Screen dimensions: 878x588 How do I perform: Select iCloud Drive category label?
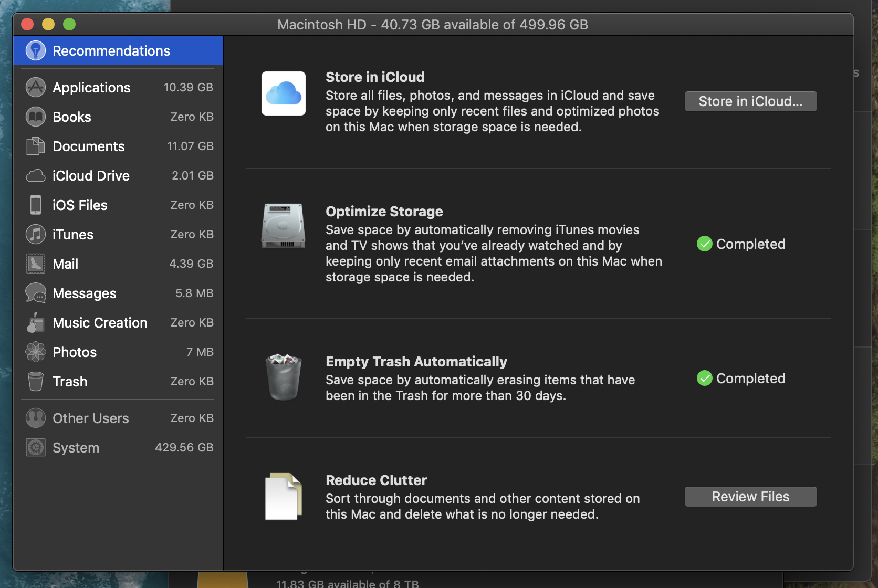tap(91, 176)
